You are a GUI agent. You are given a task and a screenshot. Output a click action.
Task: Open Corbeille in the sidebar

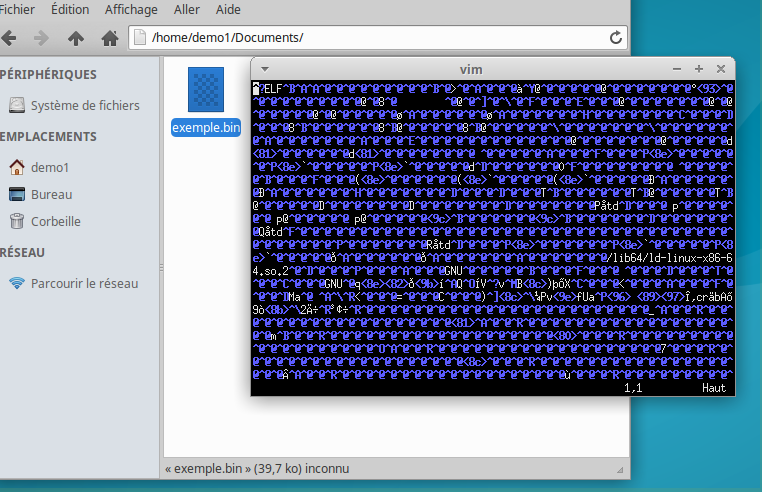point(55,221)
